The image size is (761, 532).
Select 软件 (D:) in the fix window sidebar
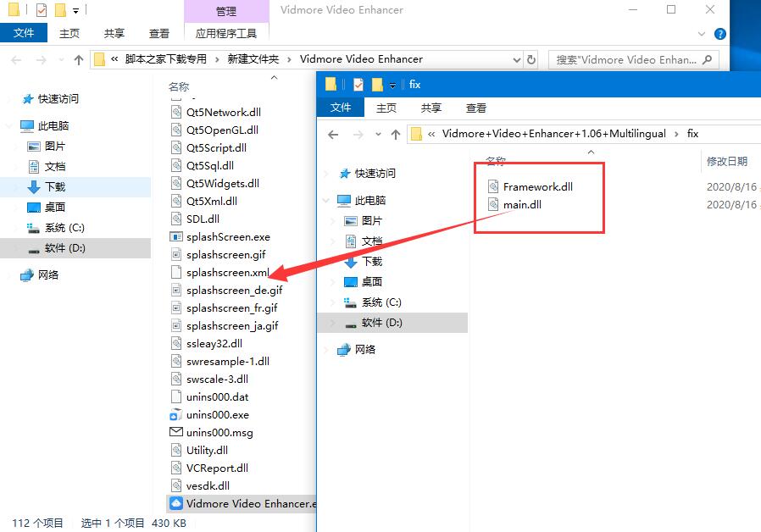(382, 323)
